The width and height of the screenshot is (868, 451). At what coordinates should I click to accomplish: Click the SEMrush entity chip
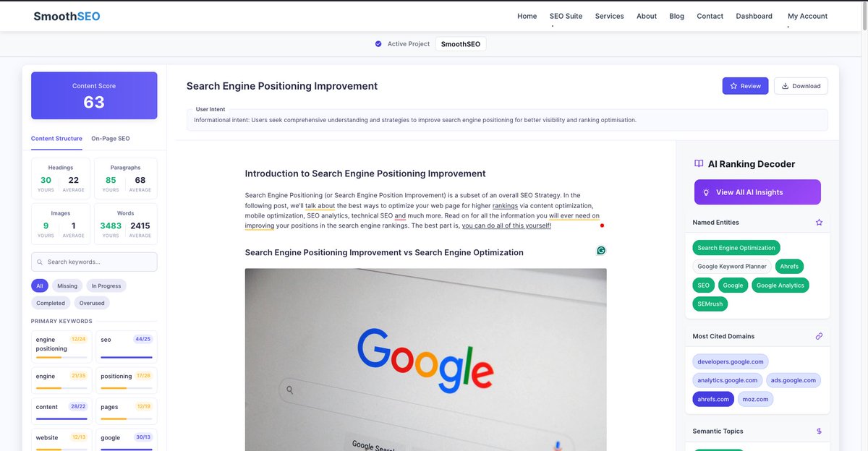710,304
